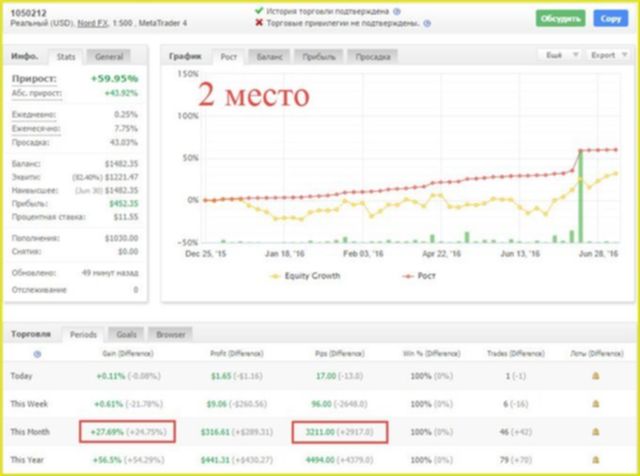
Task: Click the 3211.00 pips value in This Month row
Action: point(320,432)
